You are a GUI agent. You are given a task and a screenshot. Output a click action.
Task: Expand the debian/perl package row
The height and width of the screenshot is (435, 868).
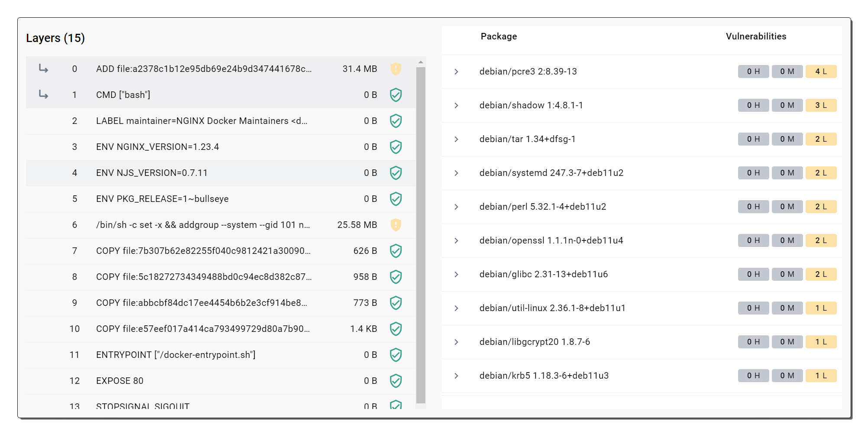456,207
